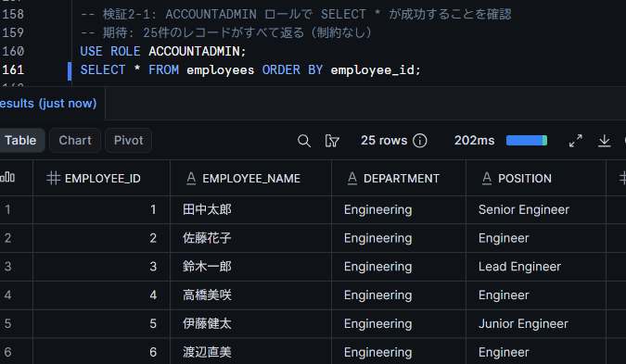The image size is (626, 364).
Task: Download the query results
Action: [605, 141]
